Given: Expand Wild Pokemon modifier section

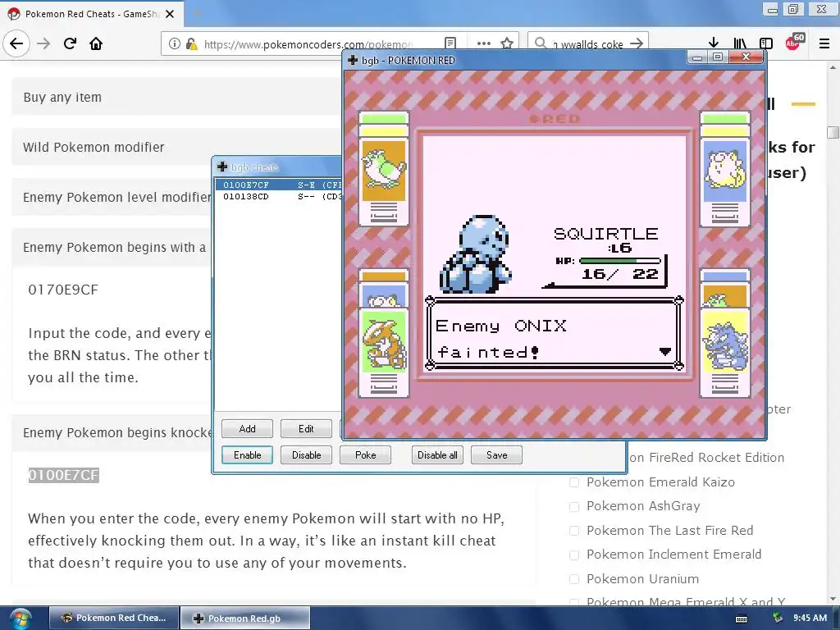Looking at the screenshot, I should (177, 147).
